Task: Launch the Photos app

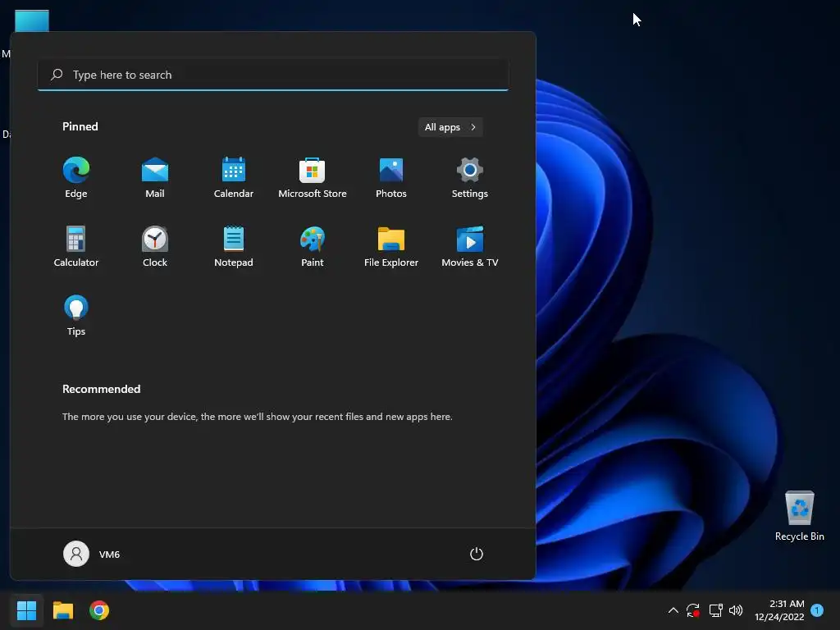Action: tap(391, 178)
